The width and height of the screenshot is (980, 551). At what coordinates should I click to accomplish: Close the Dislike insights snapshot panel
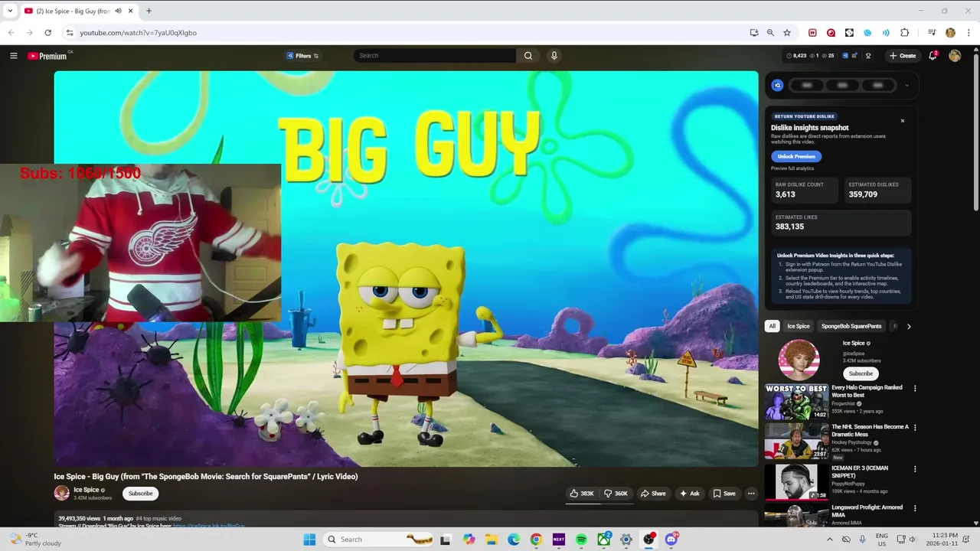tap(903, 121)
